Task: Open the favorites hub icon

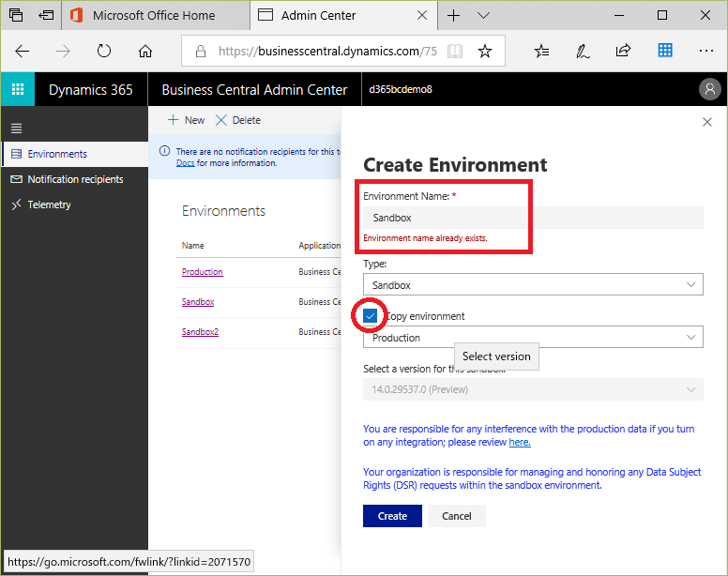Action: click(x=541, y=51)
